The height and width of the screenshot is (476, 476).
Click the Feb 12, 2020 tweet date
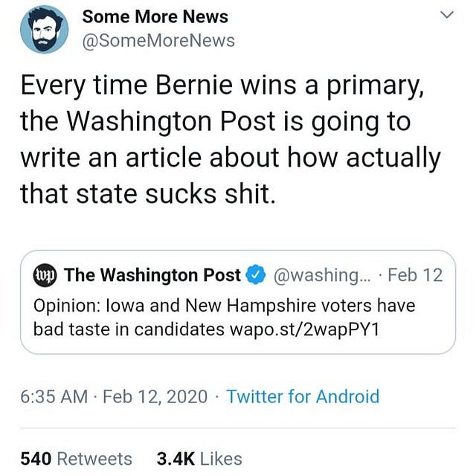click(x=155, y=396)
